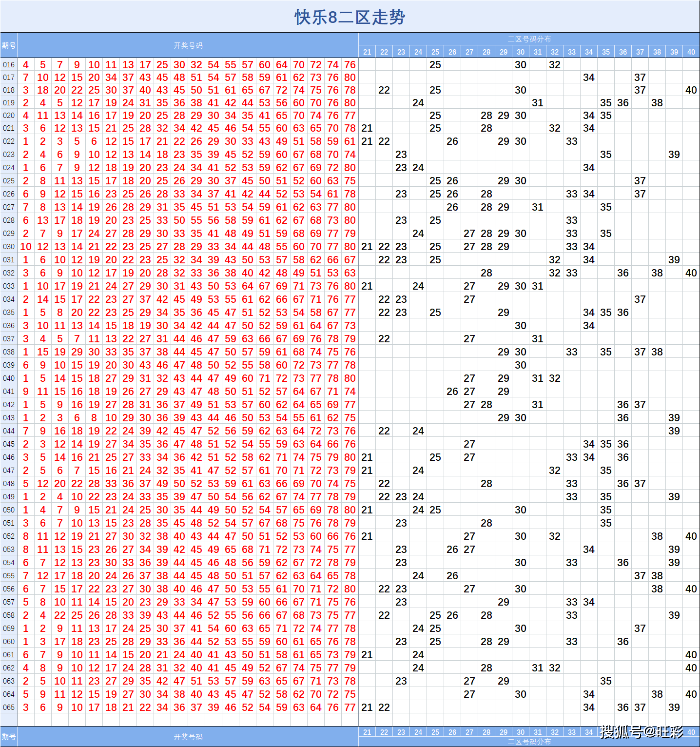Click the title 快乐8二区走势

tap(350, 17)
